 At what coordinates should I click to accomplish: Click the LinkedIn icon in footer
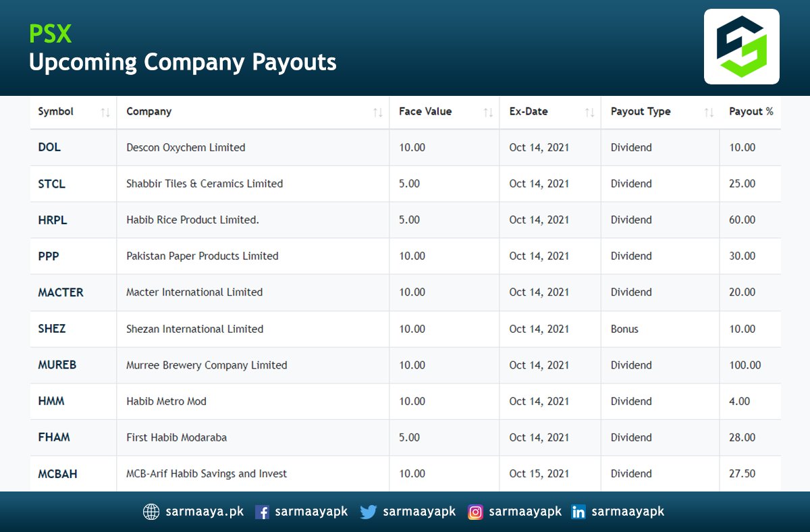(x=578, y=512)
